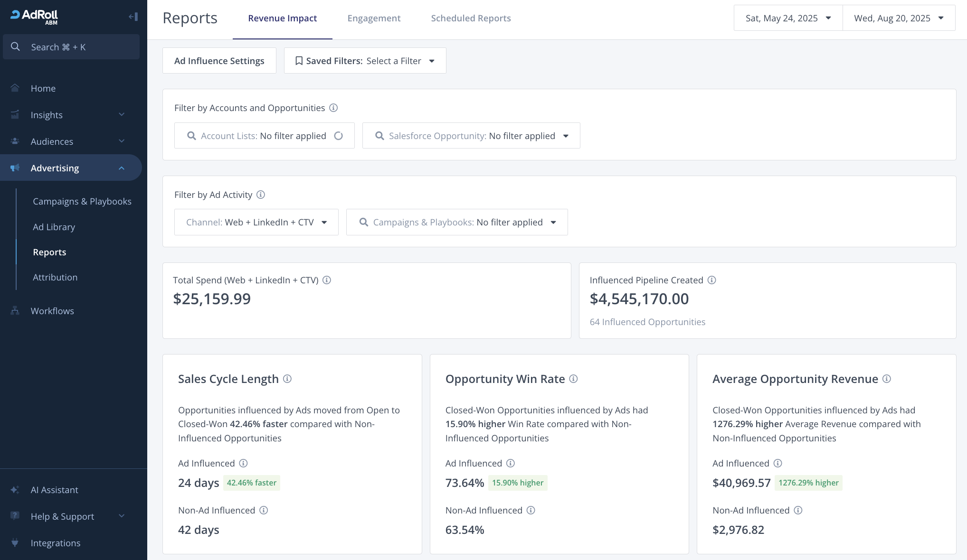Click the info icon beside Filter by Ad Activity

261,195
